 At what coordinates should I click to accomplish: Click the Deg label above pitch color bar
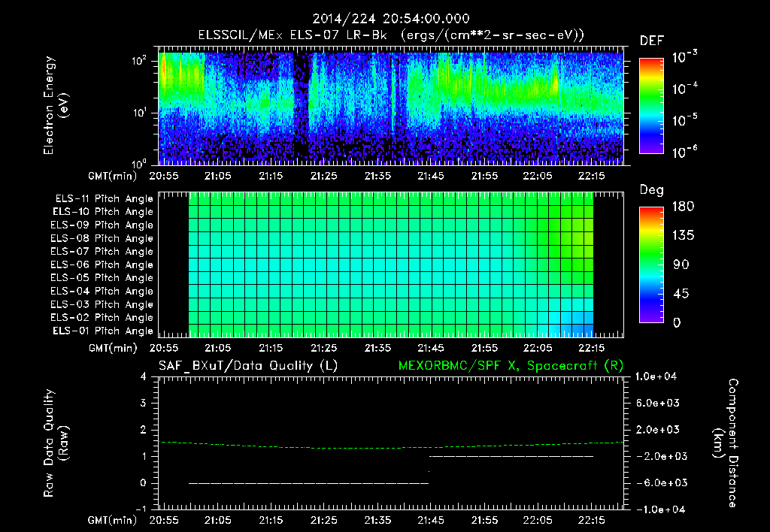pos(652,190)
